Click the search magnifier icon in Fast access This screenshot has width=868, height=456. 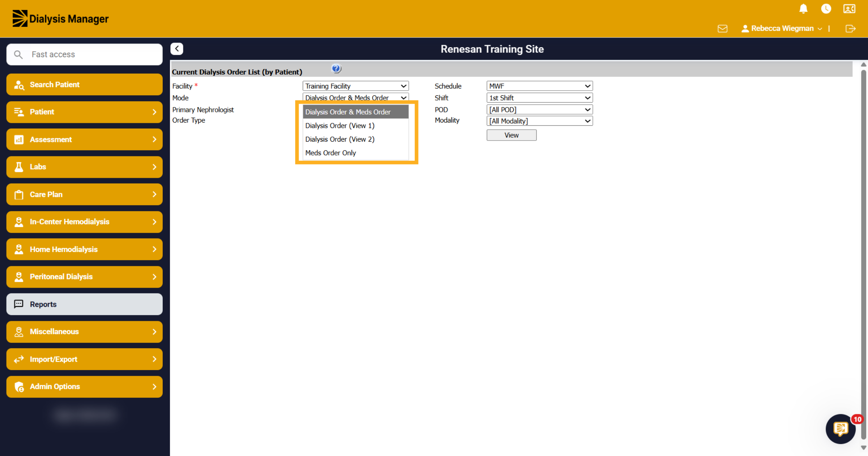18,55
